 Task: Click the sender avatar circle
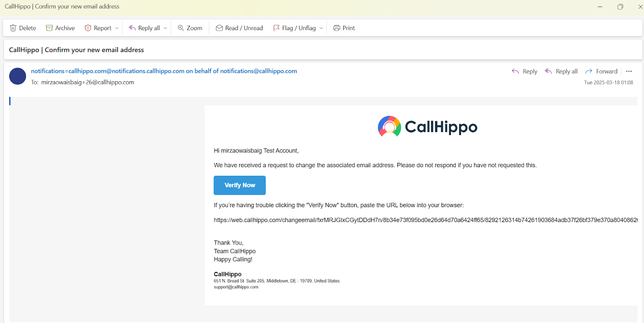[18, 76]
